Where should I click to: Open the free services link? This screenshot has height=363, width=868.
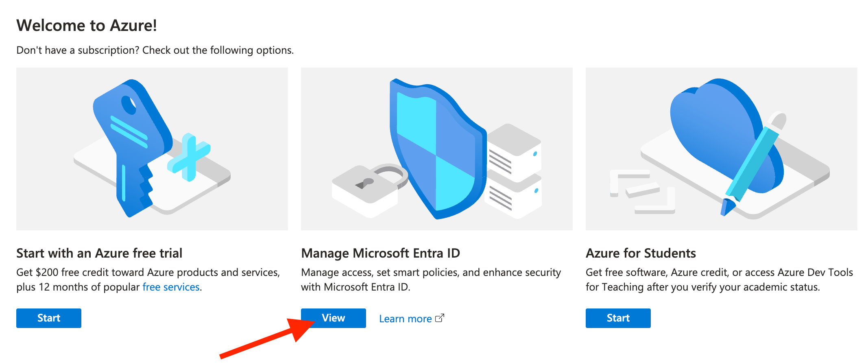pos(171,287)
